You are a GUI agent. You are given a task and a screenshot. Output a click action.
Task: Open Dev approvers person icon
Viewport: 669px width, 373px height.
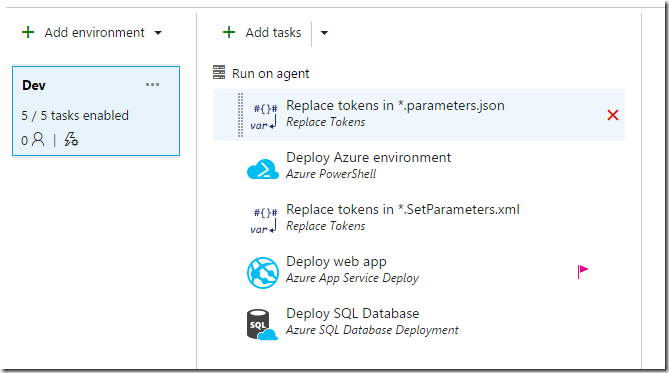tap(38, 139)
